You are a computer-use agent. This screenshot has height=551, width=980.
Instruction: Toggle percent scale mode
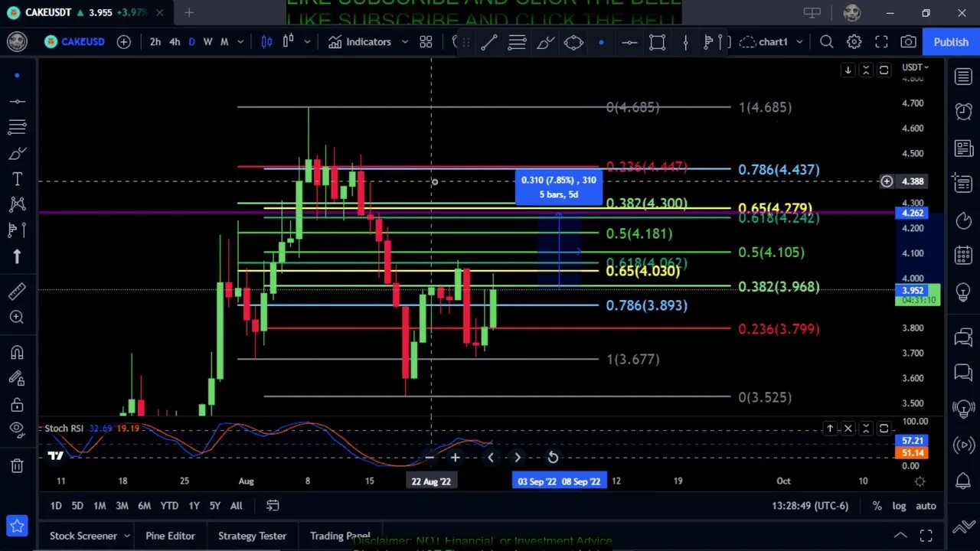click(x=877, y=506)
